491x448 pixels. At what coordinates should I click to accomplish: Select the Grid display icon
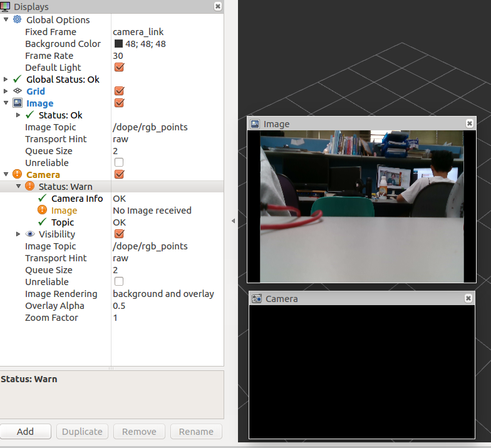pyautogui.click(x=18, y=91)
